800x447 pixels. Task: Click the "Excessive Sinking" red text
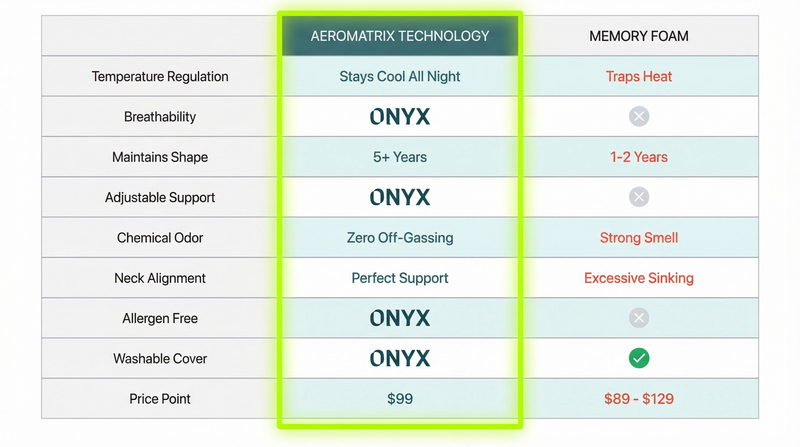click(639, 278)
